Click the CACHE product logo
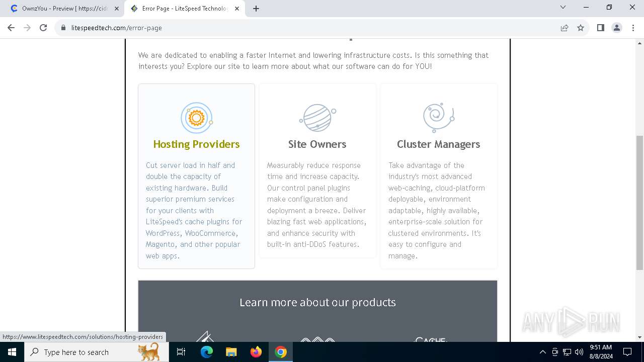The image size is (644, 362). (431, 340)
